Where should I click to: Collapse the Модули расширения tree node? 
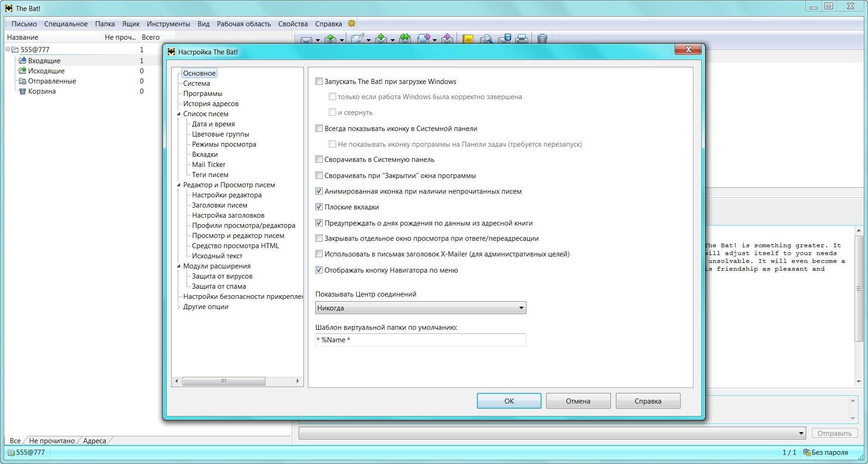pyautogui.click(x=179, y=266)
